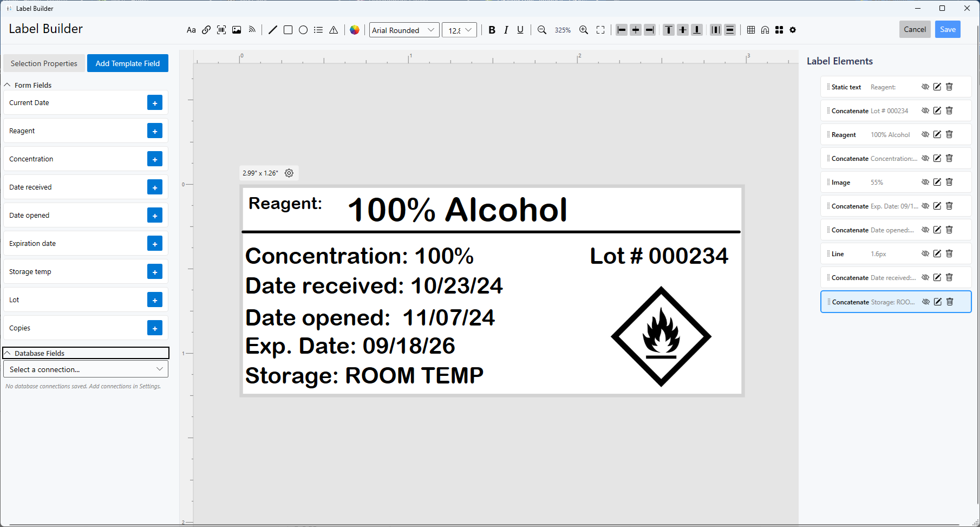This screenshot has height=527, width=980.
Task: Click the warning symbol tool
Action: [334, 30]
